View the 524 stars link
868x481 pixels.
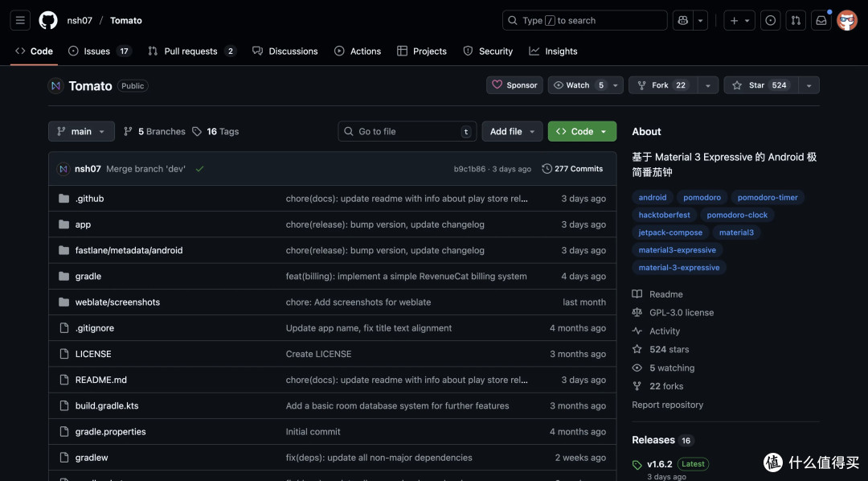click(x=661, y=349)
